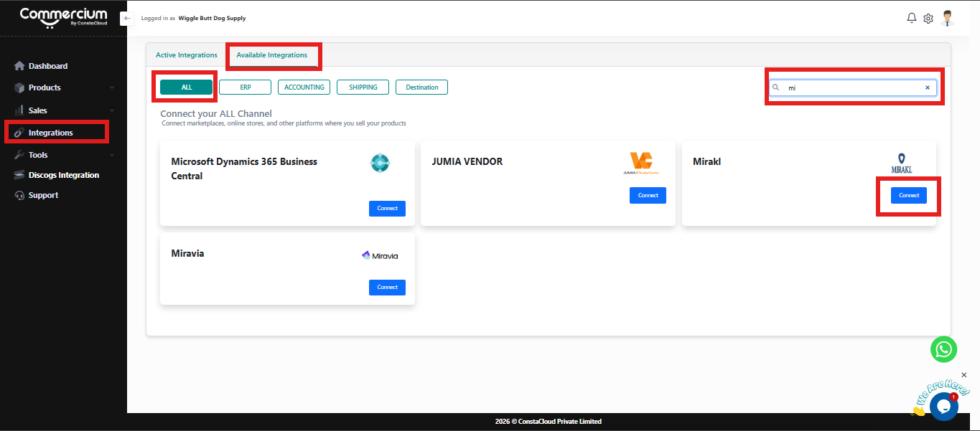Click the Mirakl logo

coord(902,164)
